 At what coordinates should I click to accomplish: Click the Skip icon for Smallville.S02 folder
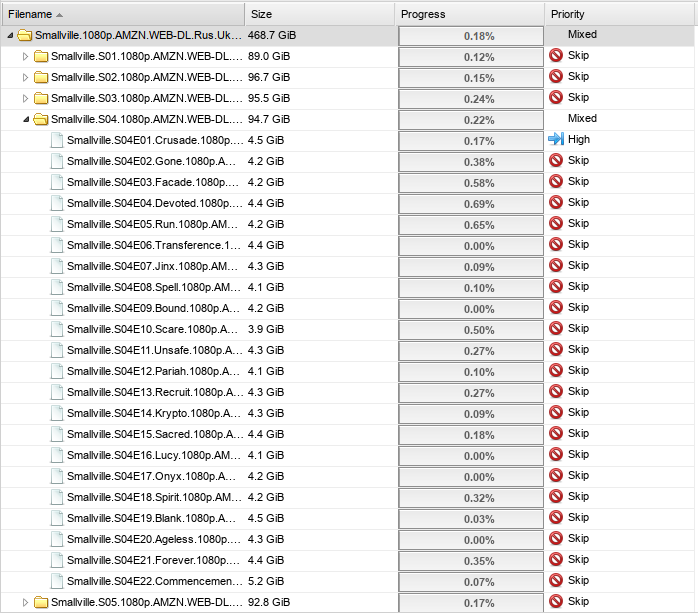click(556, 76)
